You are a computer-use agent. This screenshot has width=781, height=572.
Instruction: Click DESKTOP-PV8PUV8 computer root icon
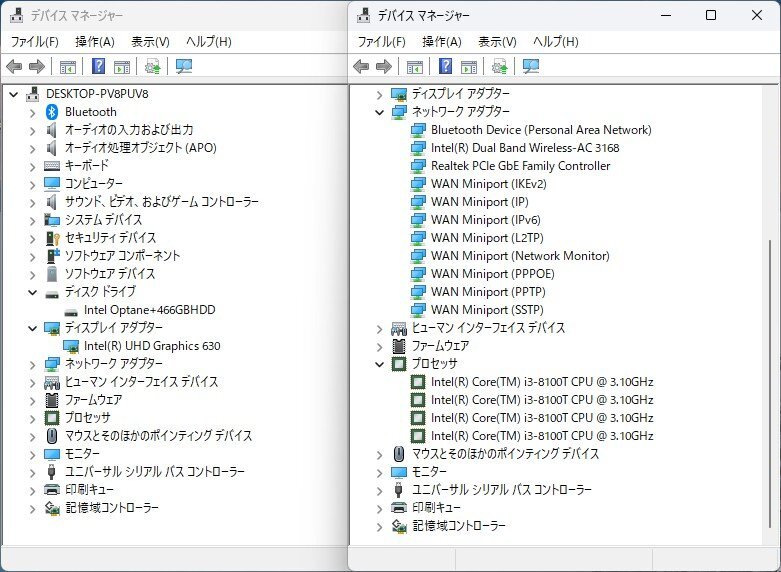point(32,94)
